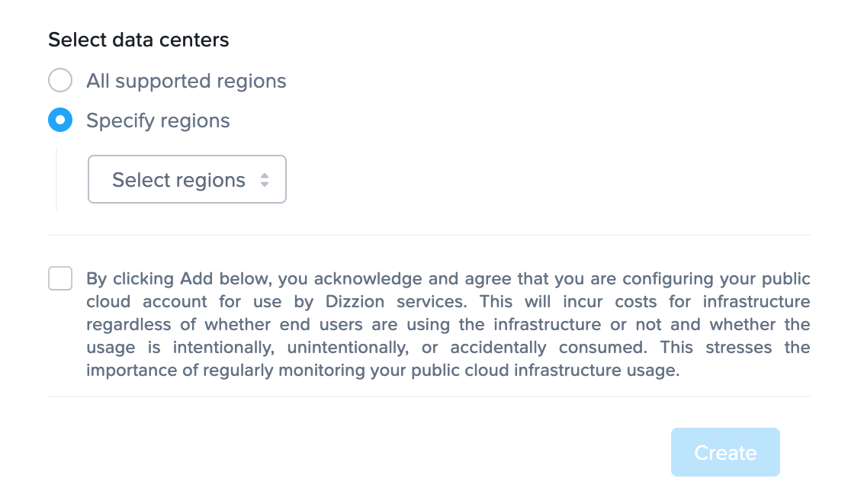Click the blue filled circle beside Specify regions
This screenshot has width=864, height=504.
click(x=60, y=120)
